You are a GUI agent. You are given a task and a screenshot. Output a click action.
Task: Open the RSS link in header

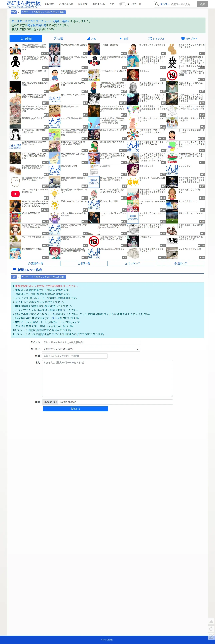112,4
